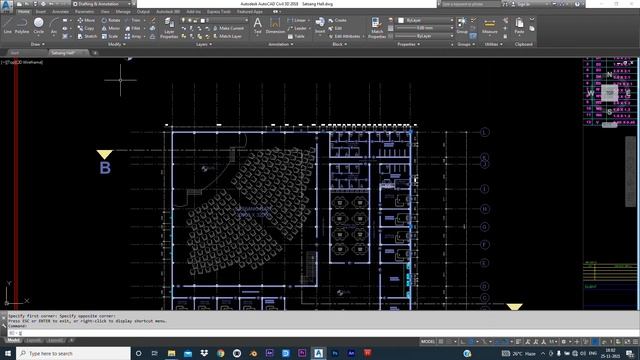The width and height of the screenshot is (640, 360).
Task: Click Match Layer button
Action: coord(228,36)
